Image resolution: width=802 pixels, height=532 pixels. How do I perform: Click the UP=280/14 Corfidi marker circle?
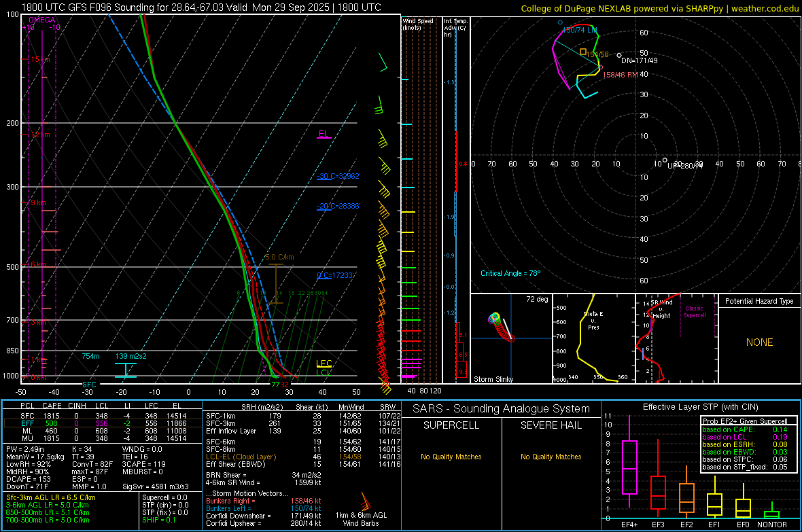click(x=665, y=160)
